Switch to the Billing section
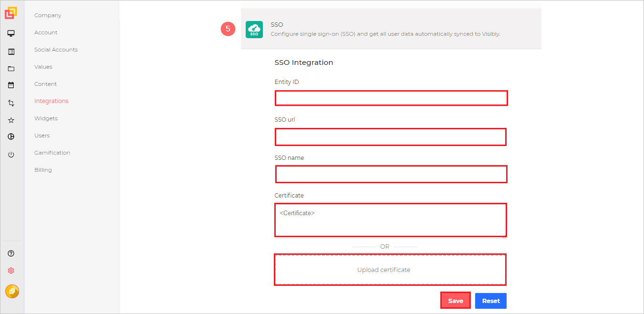Image resolution: width=644 pixels, height=314 pixels. coord(42,169)
